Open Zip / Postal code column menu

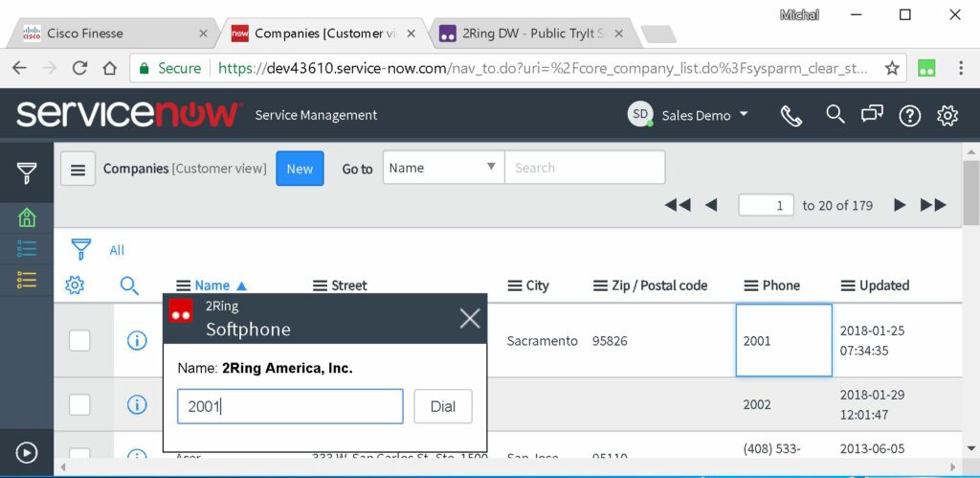point(600,285)
